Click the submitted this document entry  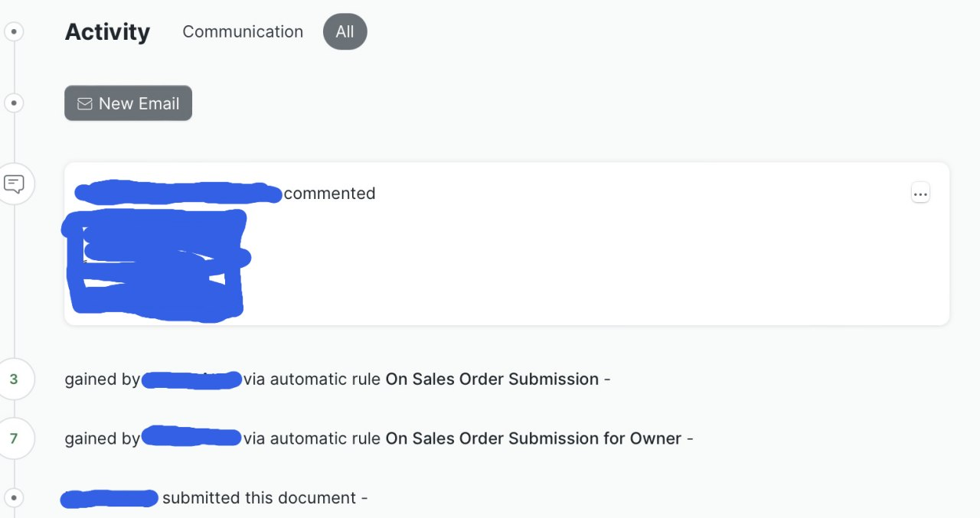coord(265,498)
